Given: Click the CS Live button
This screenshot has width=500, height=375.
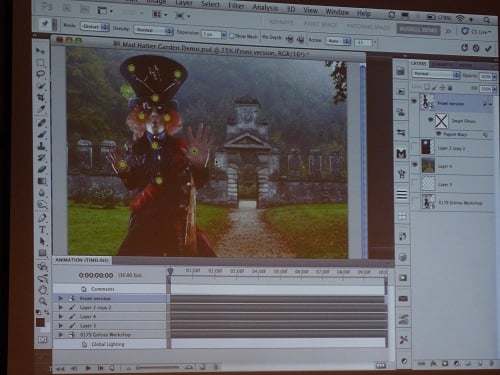Looking at the screenshot, I should (476, 32).
